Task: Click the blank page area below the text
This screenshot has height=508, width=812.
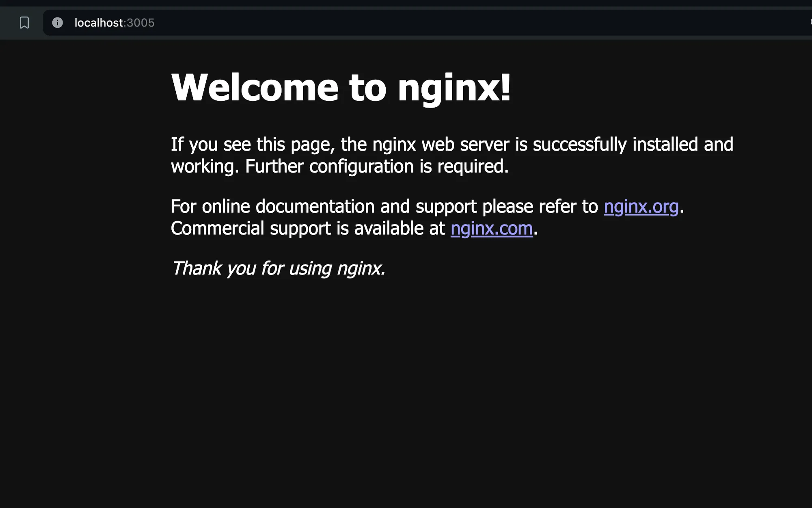Action: tap(406, 386)
